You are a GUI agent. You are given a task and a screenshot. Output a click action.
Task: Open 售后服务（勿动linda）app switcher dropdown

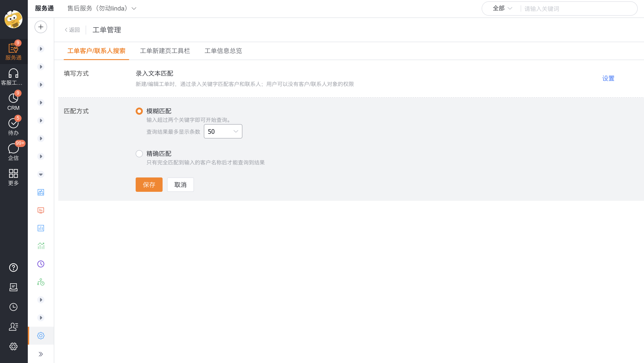click(102, 9)
